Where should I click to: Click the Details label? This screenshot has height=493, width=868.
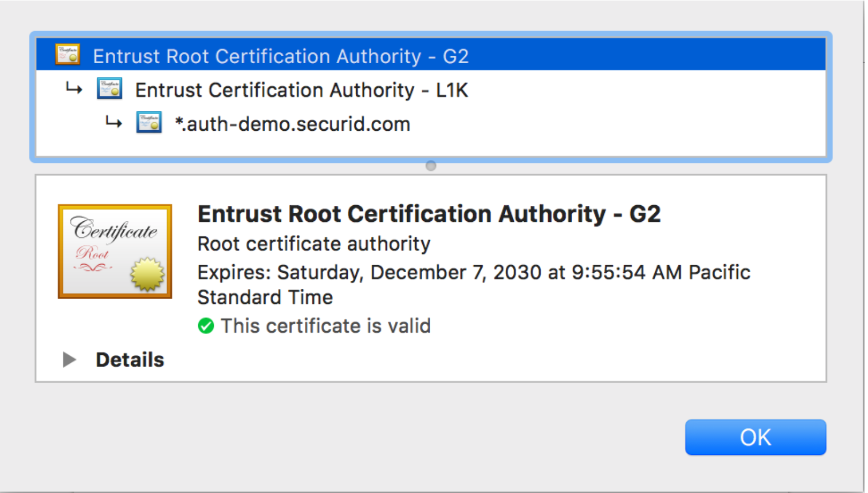(x=130, y=360)
